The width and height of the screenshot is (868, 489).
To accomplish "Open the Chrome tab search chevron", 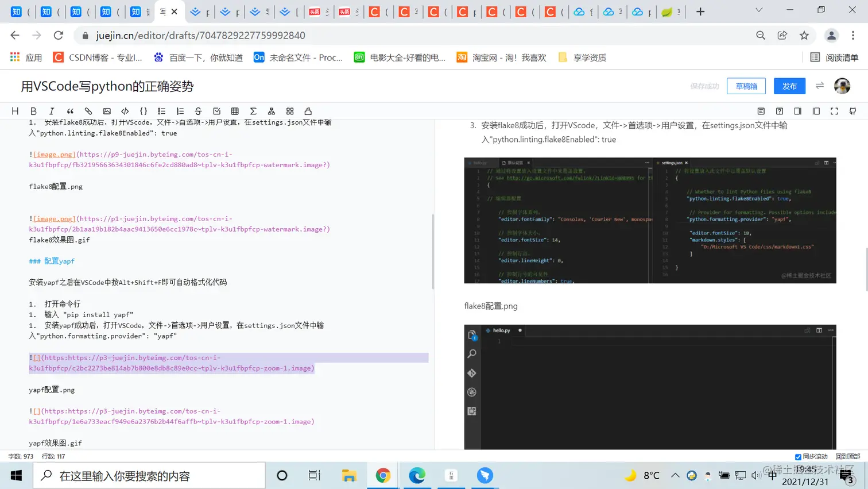I will pyautogui.click(x=759, y=11).
